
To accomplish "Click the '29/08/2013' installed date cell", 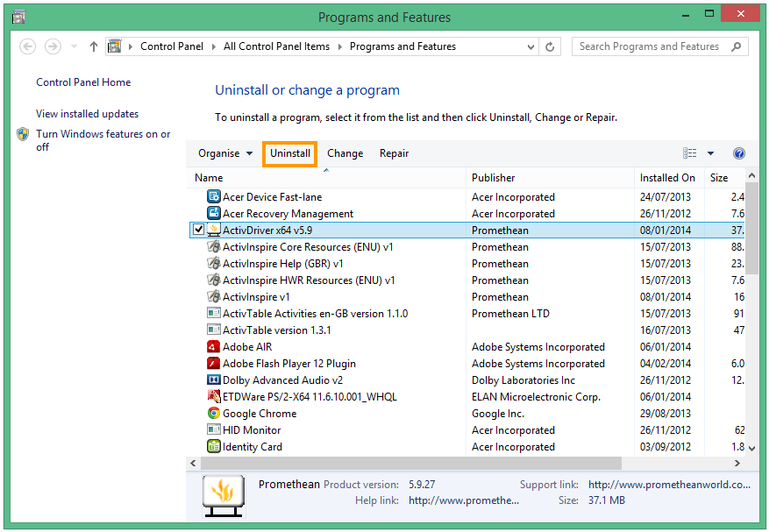I will 665,414.
